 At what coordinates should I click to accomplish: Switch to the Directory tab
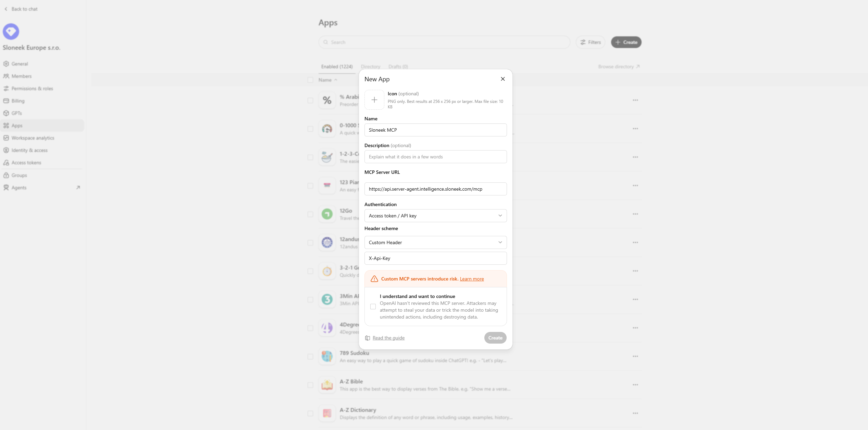point(371,67)
